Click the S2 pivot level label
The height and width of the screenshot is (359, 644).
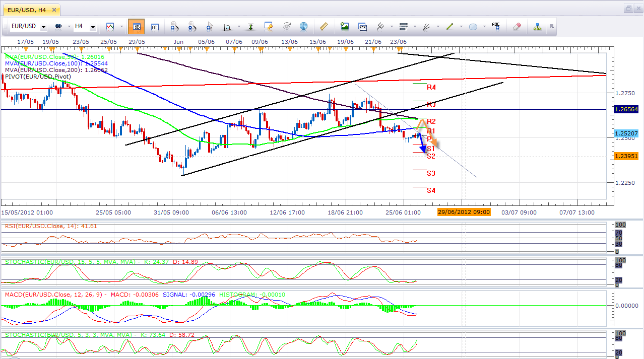[431, 156]
